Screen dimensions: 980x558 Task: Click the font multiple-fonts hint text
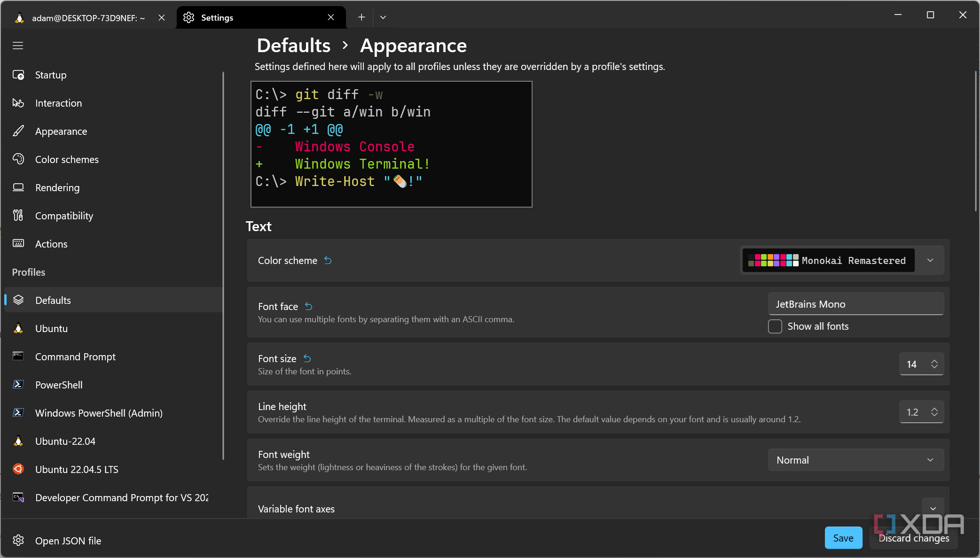(x=386, y=319)
